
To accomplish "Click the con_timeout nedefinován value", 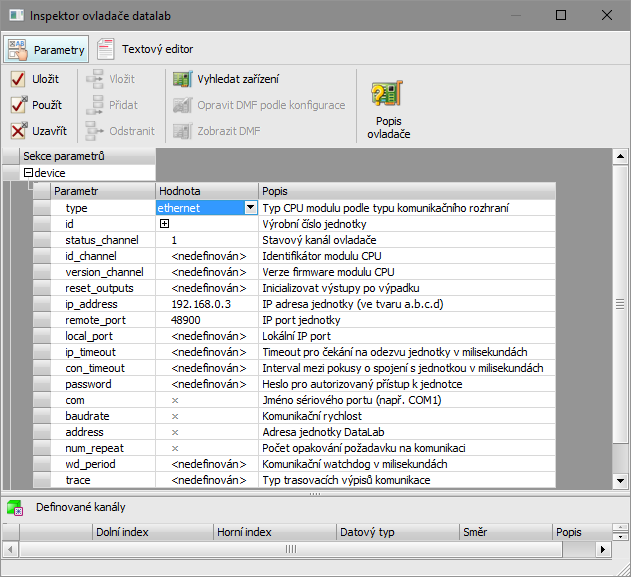I will (x=208, y=368).
